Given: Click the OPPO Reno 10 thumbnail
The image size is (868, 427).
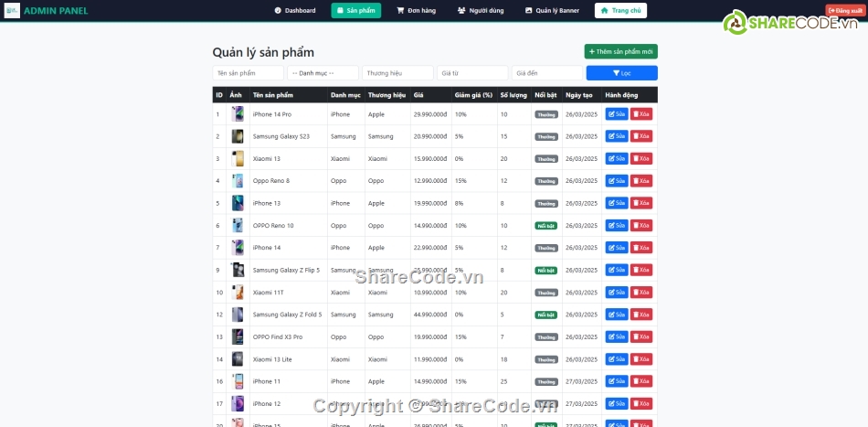Looking at the screenshot, I should (x=238, y=226).
